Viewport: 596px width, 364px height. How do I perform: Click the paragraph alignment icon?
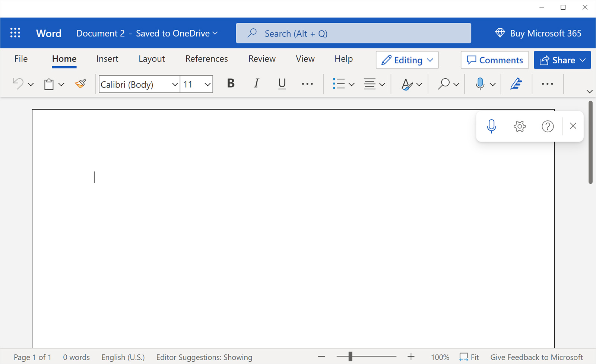click(370, 84)
